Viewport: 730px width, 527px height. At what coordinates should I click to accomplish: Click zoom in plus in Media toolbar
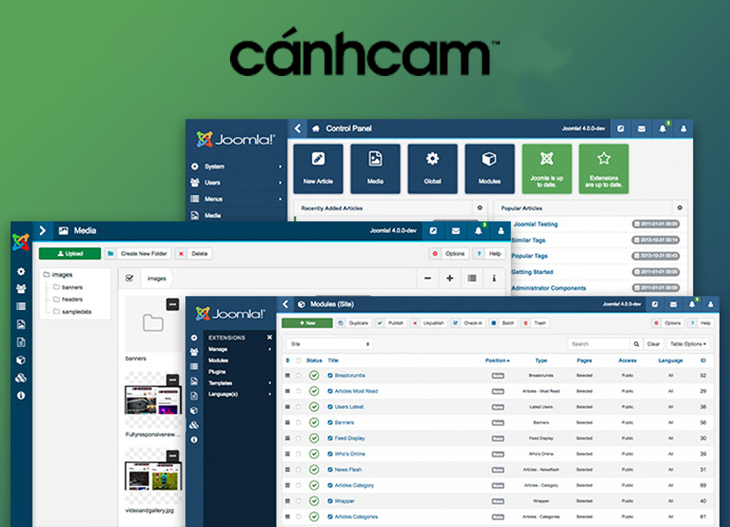point(450,278)
